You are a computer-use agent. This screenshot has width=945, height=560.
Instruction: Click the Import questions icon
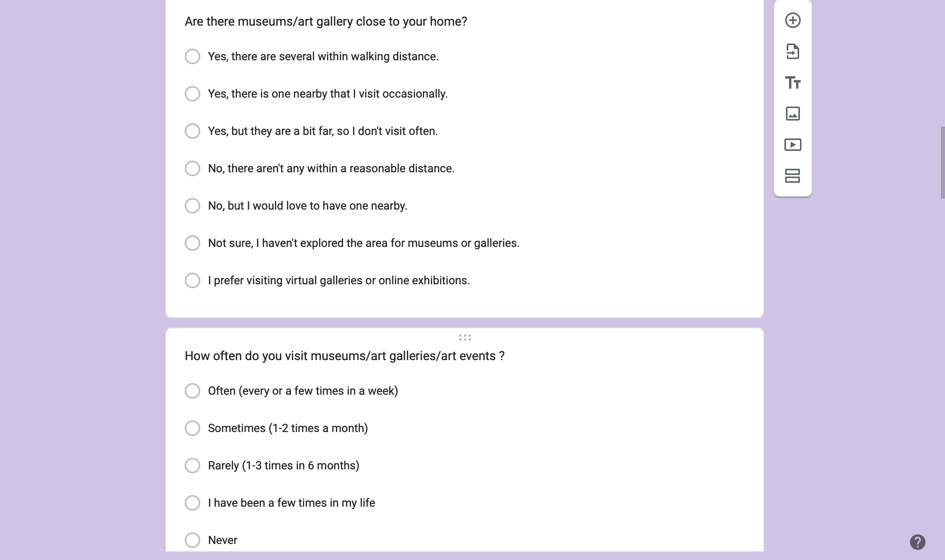(793, 52)
